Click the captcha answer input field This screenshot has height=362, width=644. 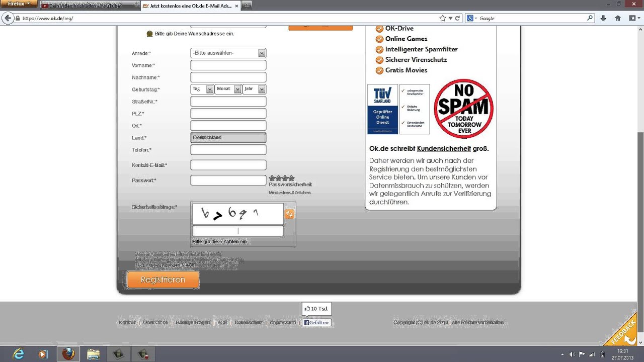coord(237,231)
